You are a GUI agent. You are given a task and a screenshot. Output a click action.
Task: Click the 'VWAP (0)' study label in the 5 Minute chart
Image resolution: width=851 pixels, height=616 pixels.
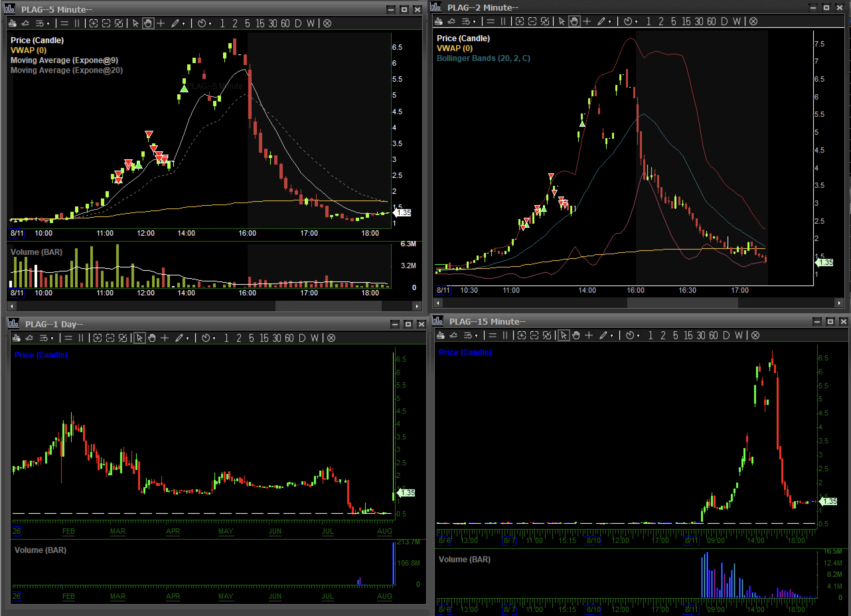[x=29, y=50]
